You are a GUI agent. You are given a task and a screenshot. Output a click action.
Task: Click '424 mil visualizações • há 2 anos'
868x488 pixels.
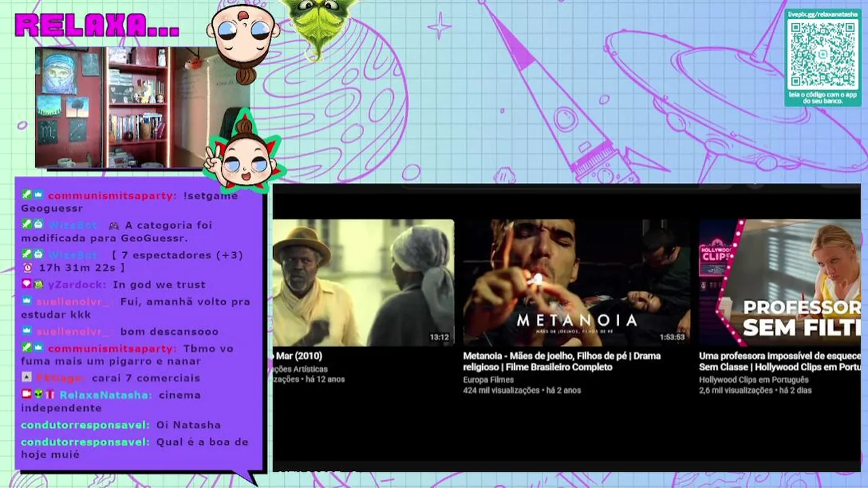tap(521, 390)
